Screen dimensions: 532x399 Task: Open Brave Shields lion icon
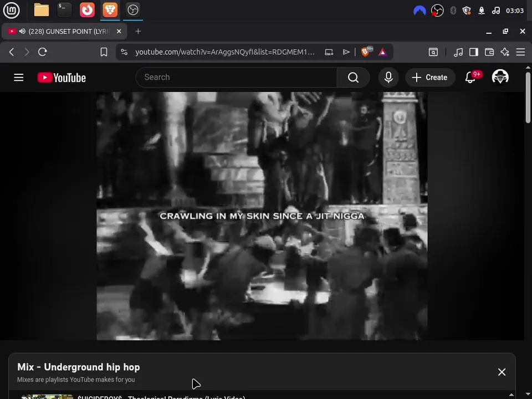[x=366, y=52]
